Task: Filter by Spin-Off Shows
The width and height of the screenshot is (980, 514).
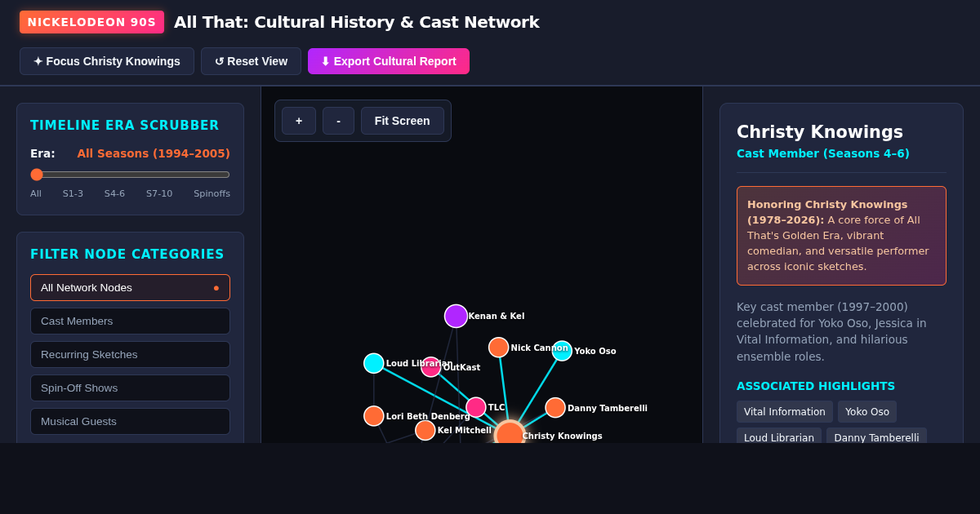Action: click(x=130, y=388)
